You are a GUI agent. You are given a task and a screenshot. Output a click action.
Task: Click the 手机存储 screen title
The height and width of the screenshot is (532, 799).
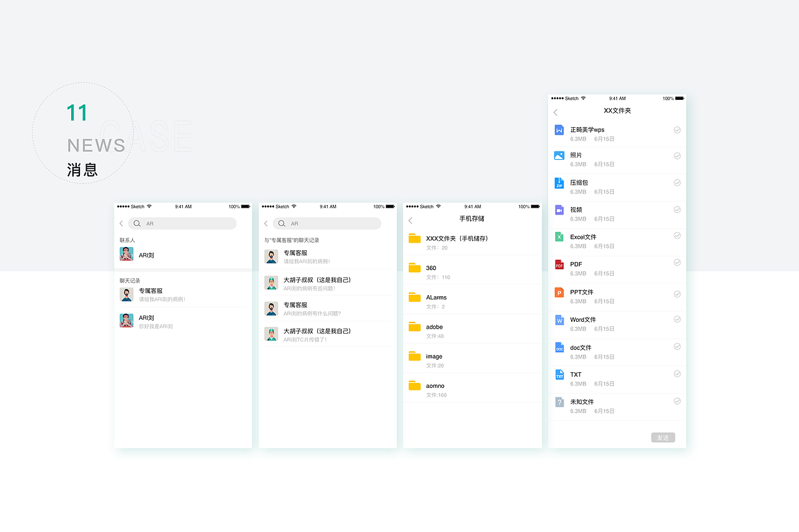click(472, 219)
